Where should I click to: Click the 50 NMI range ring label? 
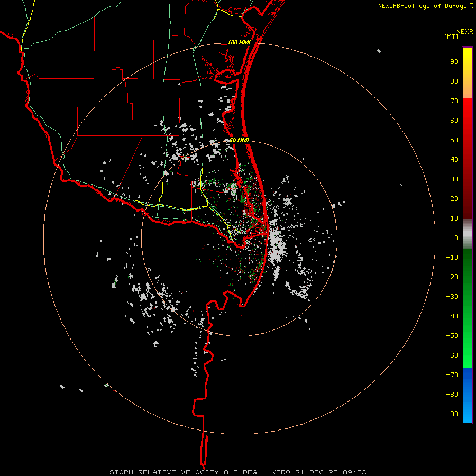click(x=239, y=140)
